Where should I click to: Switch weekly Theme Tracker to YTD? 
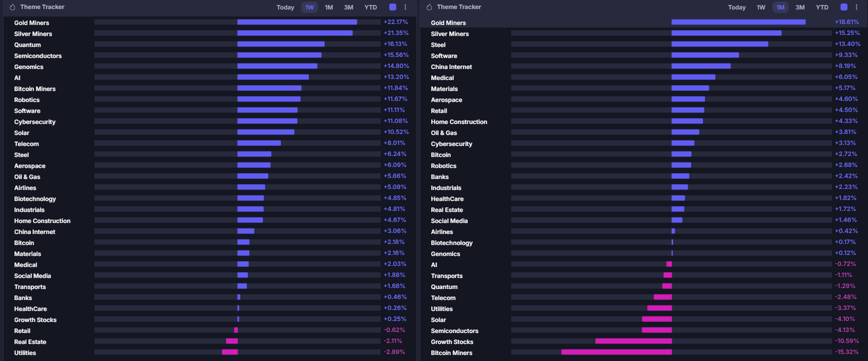371,7
